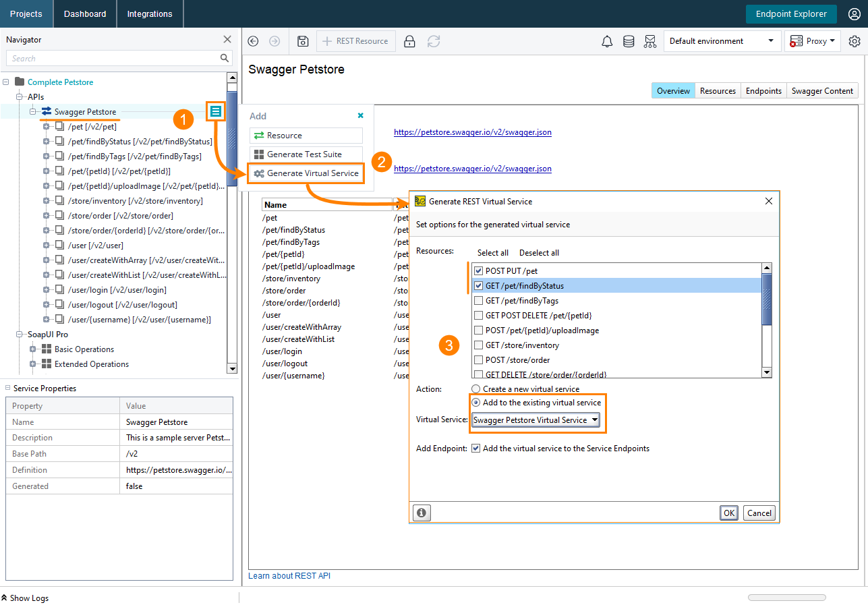Open the user account icon
Screen dimensions: 868x605
(x=854, y=14)
